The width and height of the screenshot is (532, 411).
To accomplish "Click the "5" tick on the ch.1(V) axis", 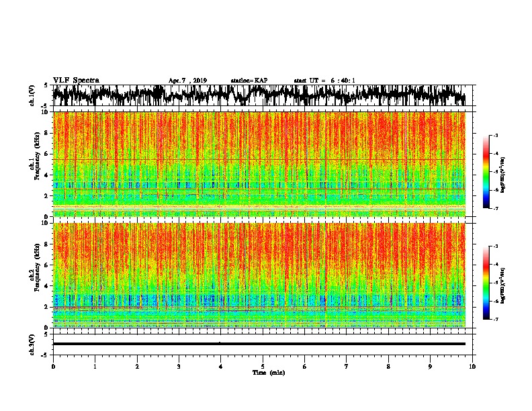I will 46,85.
